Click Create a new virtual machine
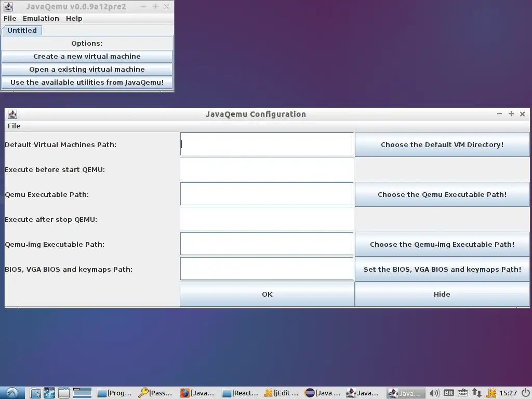Screen dimensions: 532x399 pos(87,56)
